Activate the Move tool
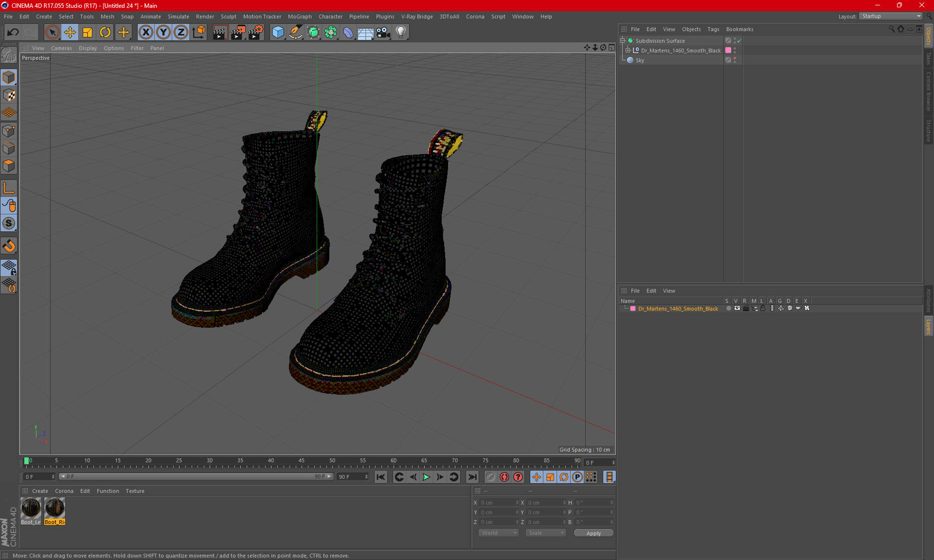 tap(70, 32)
